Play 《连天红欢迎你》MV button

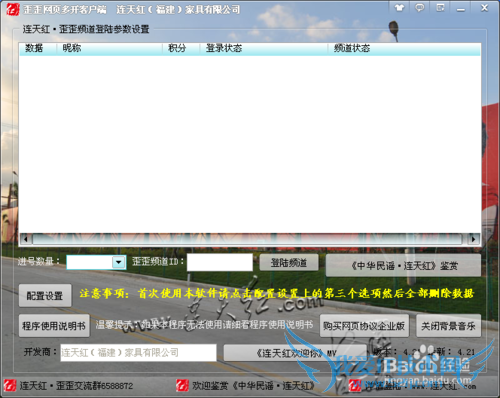295,353
